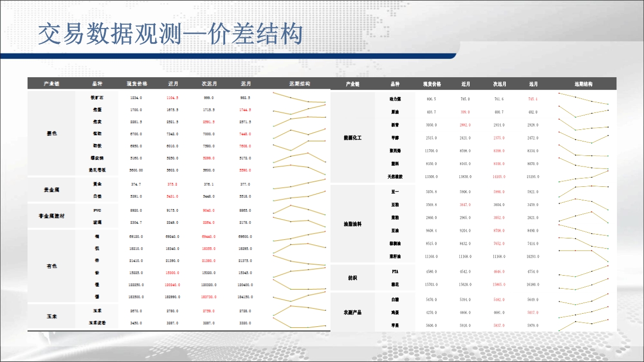Select the 有色 industry chain cell
This screenshot has width=644, height=362.
click(x=52, y=266)
